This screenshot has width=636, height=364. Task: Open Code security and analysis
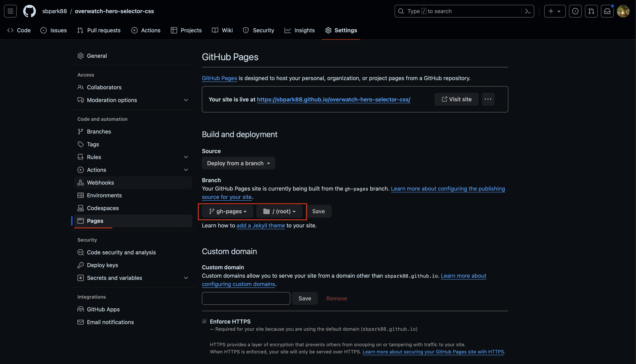click(133, 252)
